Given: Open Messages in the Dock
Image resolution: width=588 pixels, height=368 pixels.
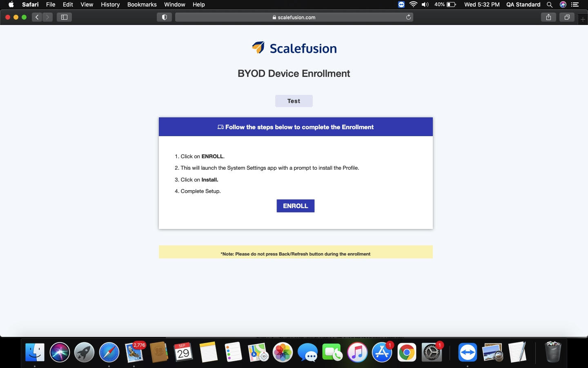Looking at the screenshot, I should click(x=307, y=352).
